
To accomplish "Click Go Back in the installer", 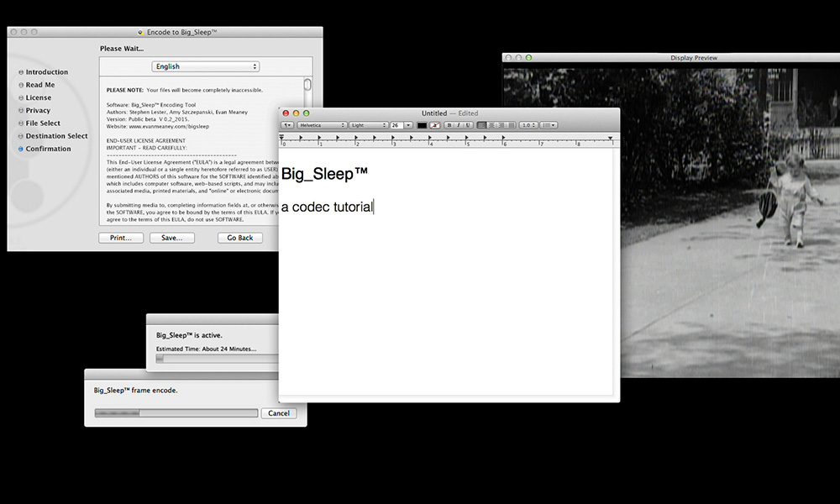I will point(240,238).
